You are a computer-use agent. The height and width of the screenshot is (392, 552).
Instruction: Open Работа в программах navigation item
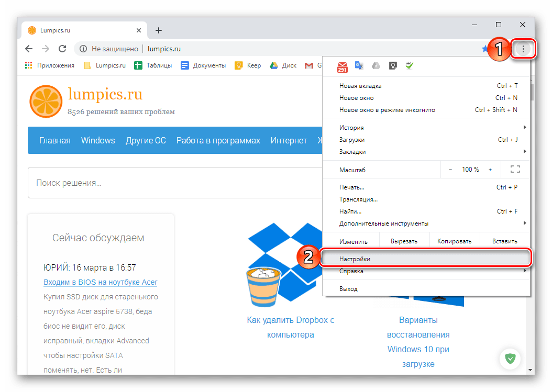[x=218, y=140]
